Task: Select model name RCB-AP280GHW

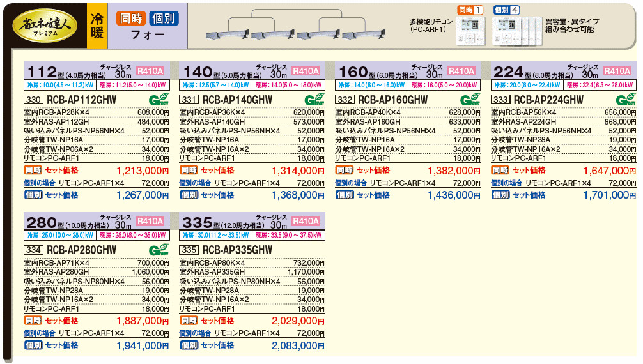Action: (82, 250)
